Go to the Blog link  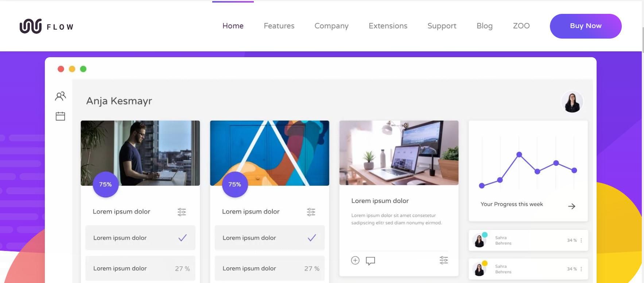click(x=485, y=26)
